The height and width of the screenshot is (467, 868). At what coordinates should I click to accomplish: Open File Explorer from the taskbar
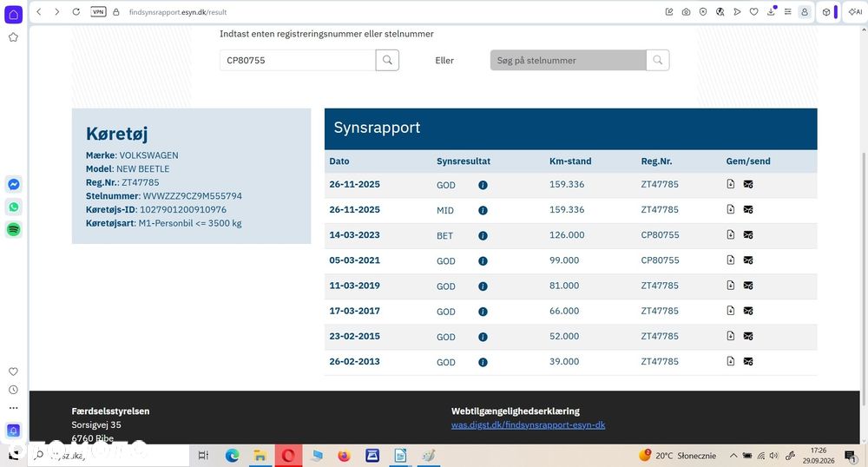pos(260,456)
